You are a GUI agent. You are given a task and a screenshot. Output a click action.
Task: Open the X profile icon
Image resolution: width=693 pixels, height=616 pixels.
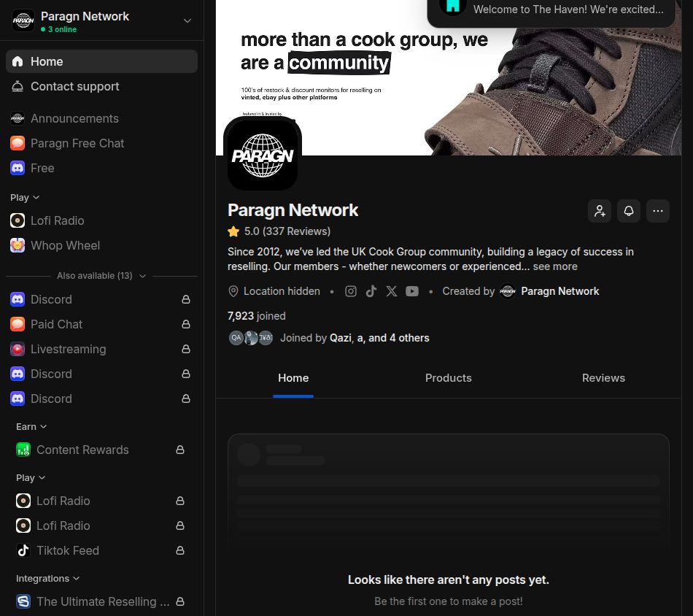[x=392, y=291]
